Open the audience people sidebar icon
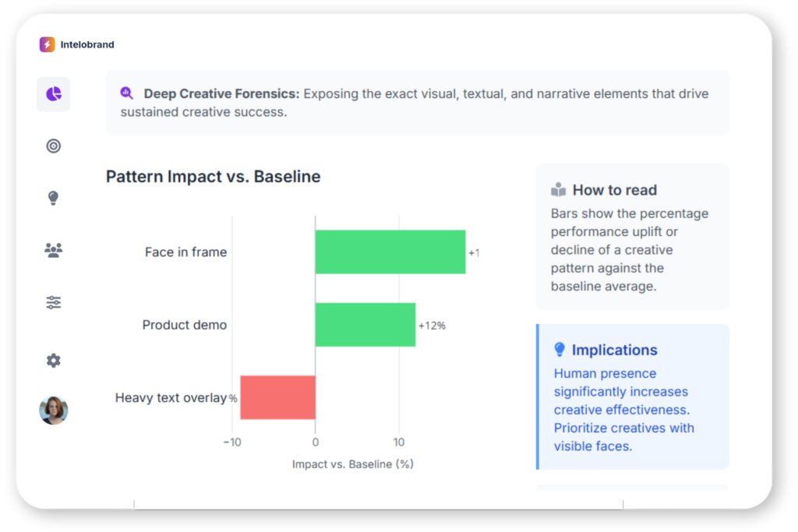This screenshot has width=798, height=532. (53, 250)
